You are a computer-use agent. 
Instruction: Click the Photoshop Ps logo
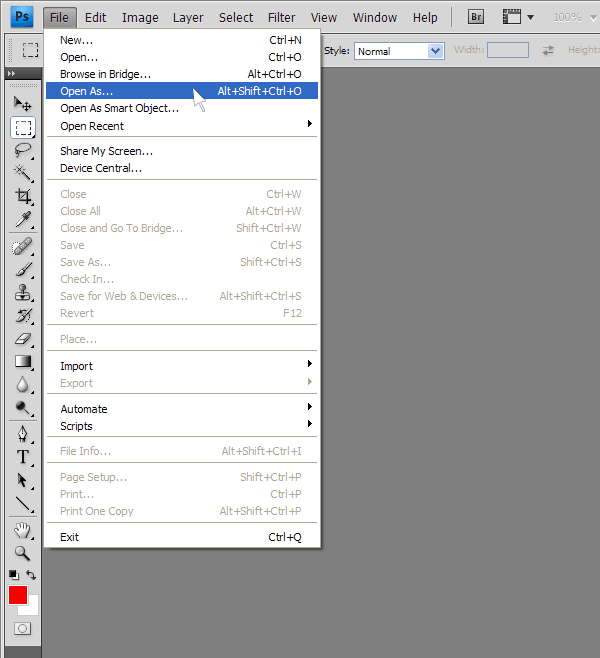22,17
